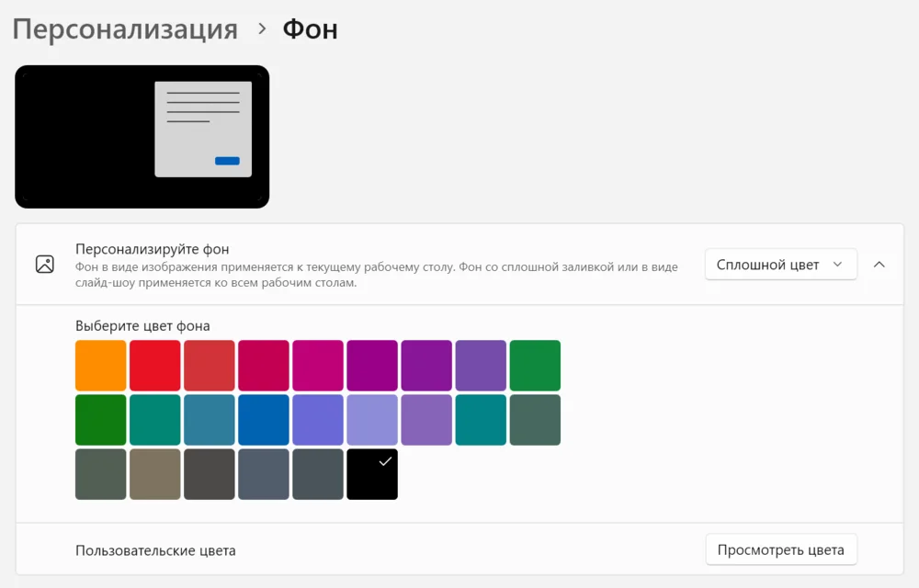The width and height of the screenshot is (919, 588).
Task: Select the royal blue color swatch
Action: coord(264,420)
